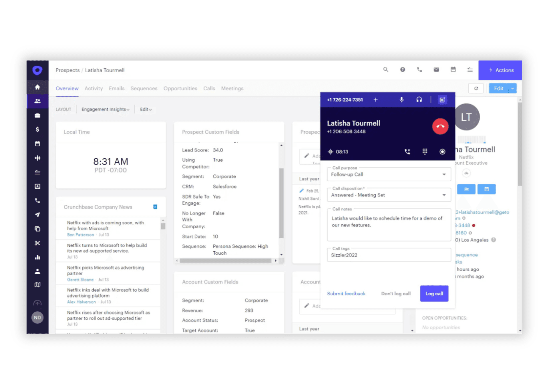This screenshot has width=549, height=392.
Task: Switch to the Sequences tab
Action: pyautogui.click(x=144, y=88)
